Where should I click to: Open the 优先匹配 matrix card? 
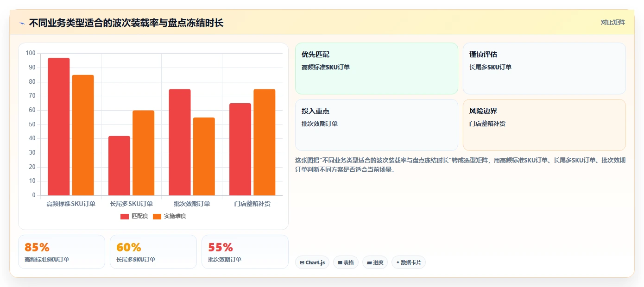click(377, 69)
